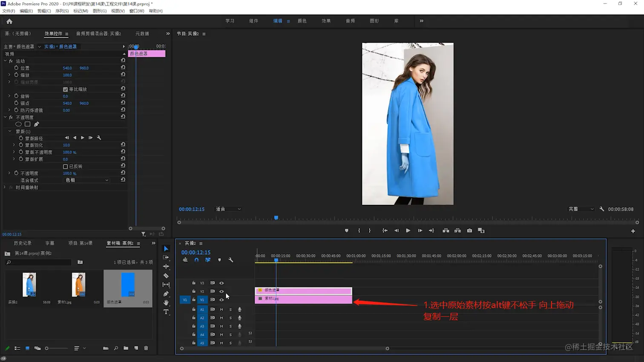Screen dimensions: 644x362
Task: Select the Pen tool in the tools panel
Action: (x=166, y=294)
